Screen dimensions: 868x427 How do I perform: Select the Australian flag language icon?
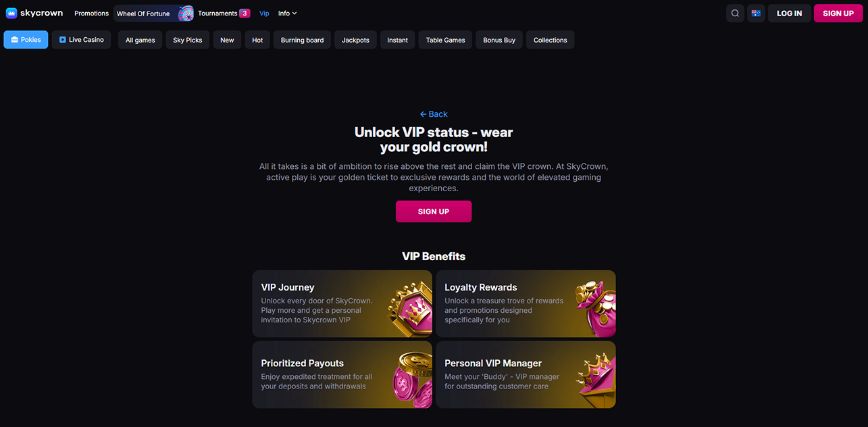pyautogui.click(x=756, y=14)
